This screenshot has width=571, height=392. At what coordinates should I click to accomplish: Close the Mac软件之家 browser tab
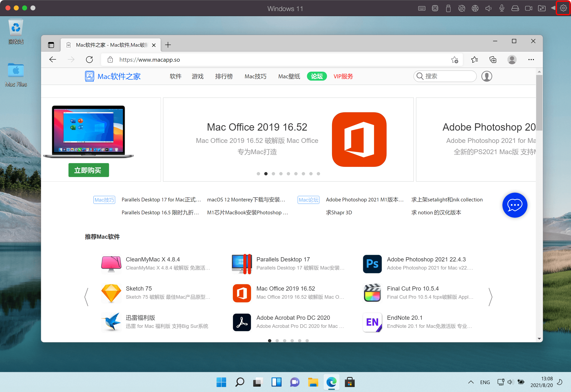pyautogui.click(x=154, y=45)
